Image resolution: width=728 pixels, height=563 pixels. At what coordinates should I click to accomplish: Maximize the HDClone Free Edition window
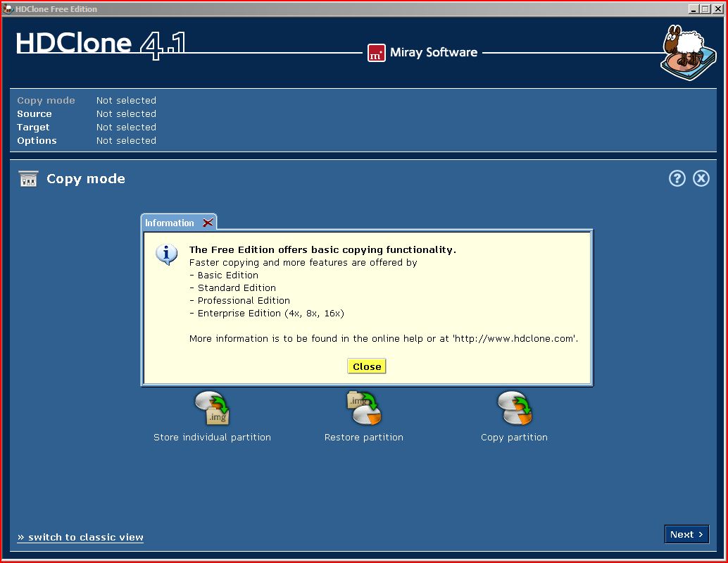(705, 9)
